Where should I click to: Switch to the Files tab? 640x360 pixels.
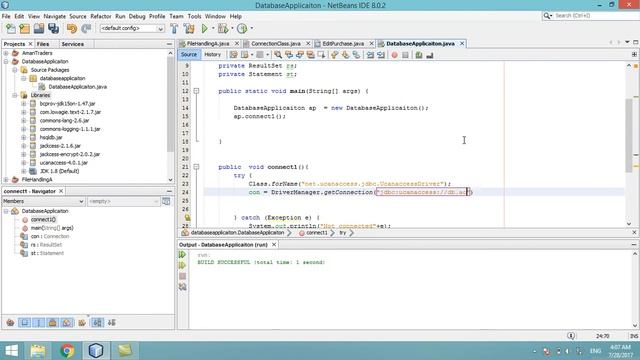coord(43,44)
